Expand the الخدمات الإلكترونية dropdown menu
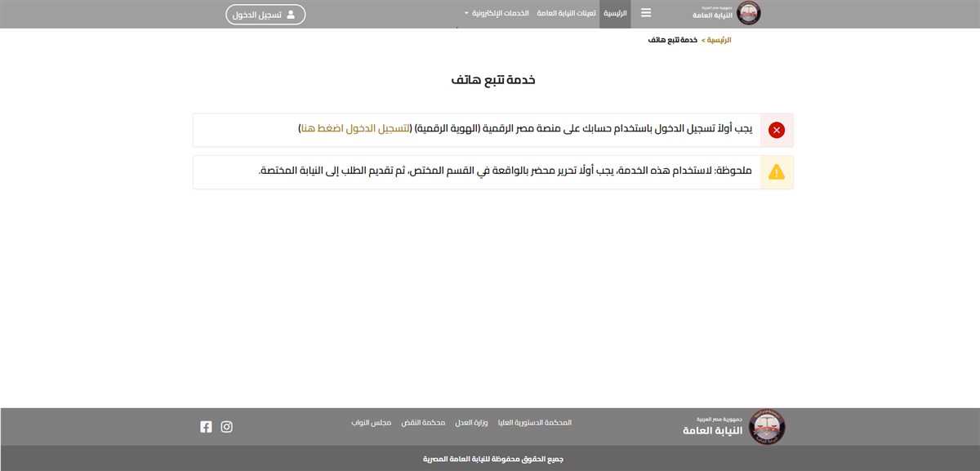 [497, 14]
